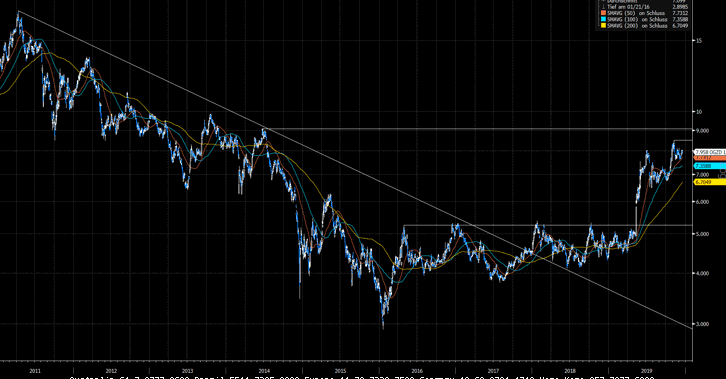Click the 2011 label on time axis
The image size is (726, 379).
coord(35,371)
